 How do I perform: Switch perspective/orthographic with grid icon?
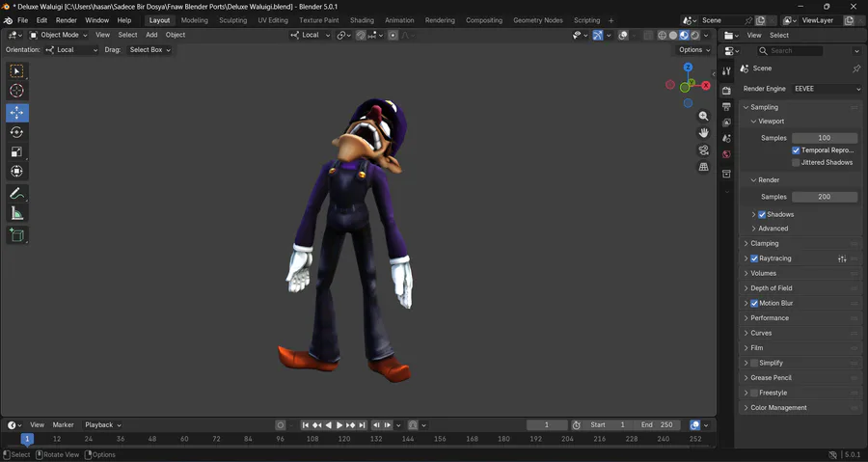pyautogui.click(x=704, y=167)
